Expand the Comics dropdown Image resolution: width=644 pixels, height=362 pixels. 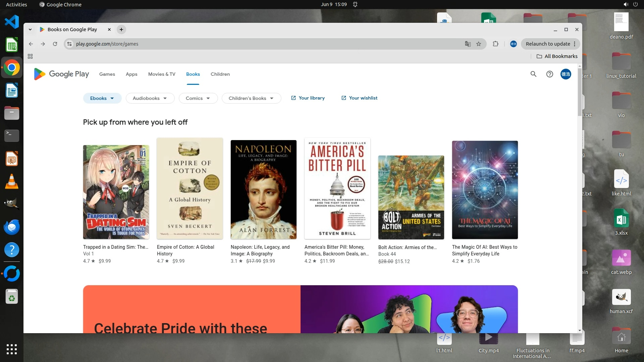[198, 98]
